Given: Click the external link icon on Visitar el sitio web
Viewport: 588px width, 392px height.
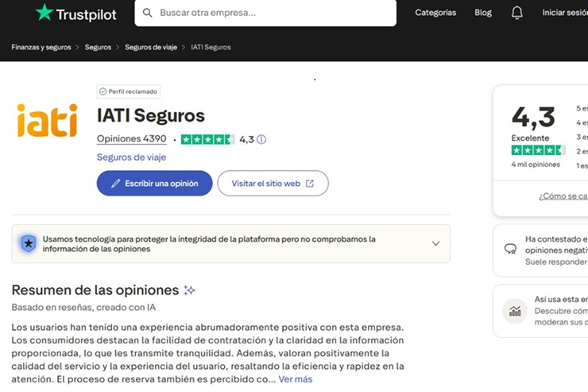Looking at the screenshot, I should pos(310,184).
